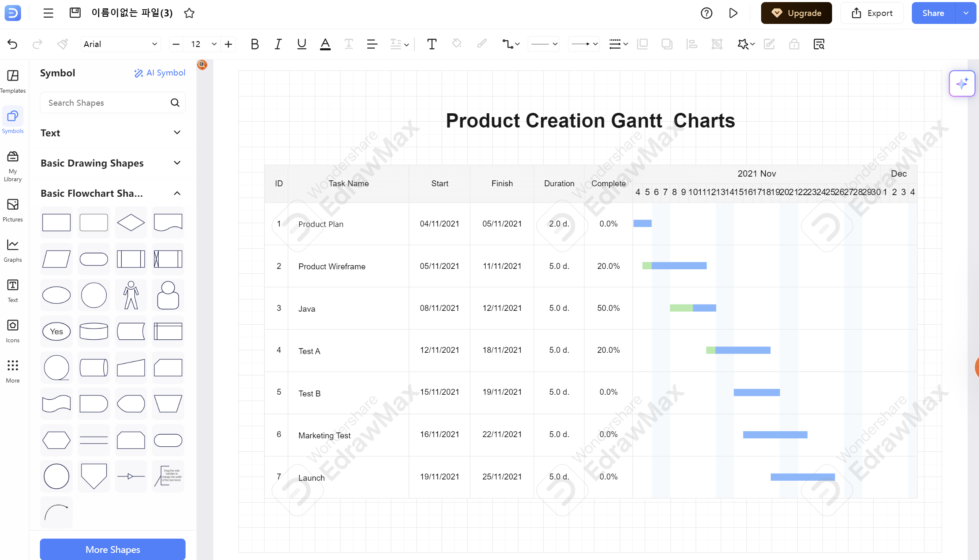979x560 pixels.
Task: Open the Share dropdown arrow
Action: [966, 13]
